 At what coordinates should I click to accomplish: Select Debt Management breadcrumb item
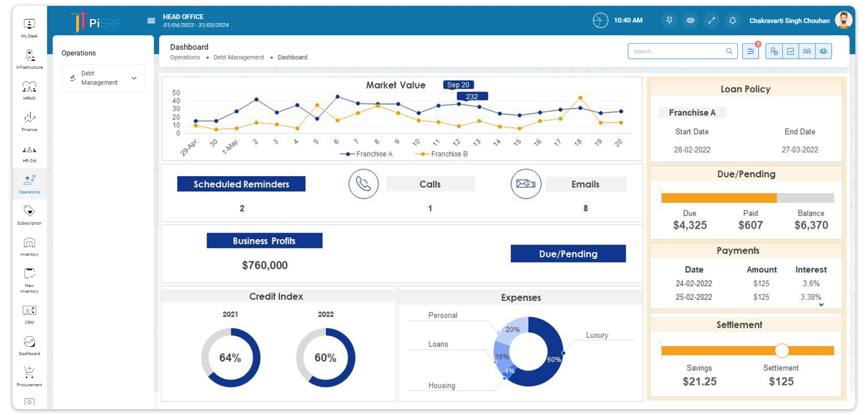click(x=238, y=57)
